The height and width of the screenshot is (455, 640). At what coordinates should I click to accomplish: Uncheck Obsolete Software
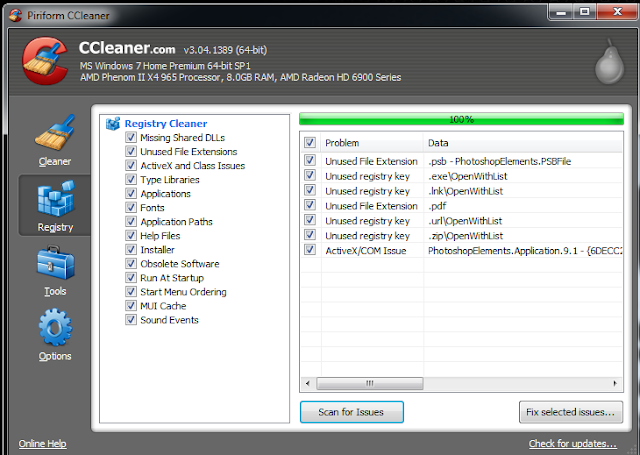tap(131, 264)
